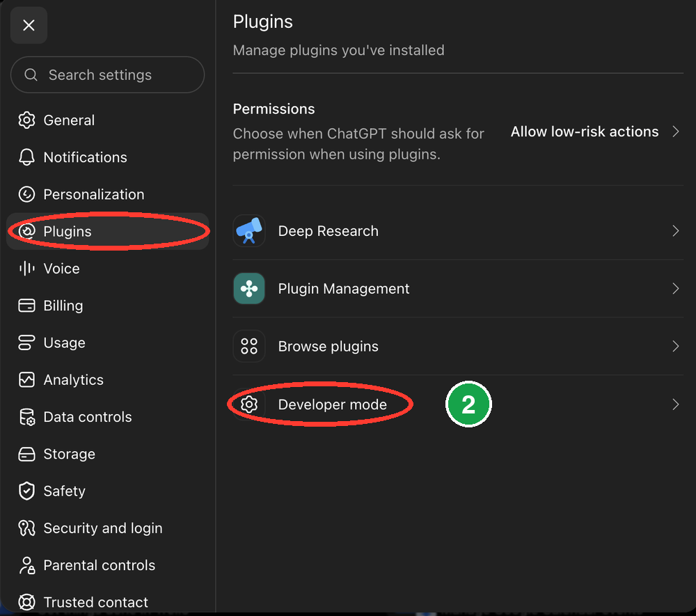Select Plugins in the sidebar

[x=107, y=231]
